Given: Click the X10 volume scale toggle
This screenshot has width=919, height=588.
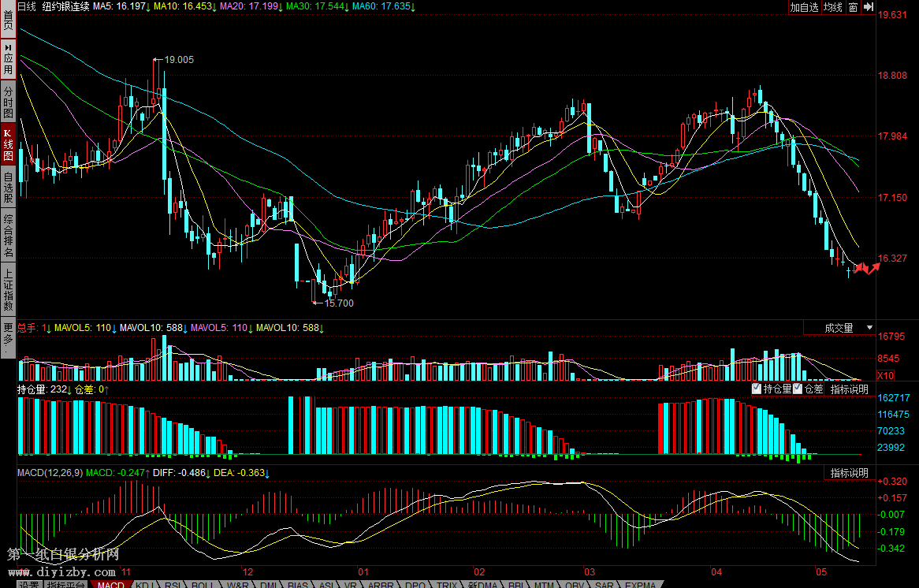Looking at the screenshot, I should pos(886,376).
